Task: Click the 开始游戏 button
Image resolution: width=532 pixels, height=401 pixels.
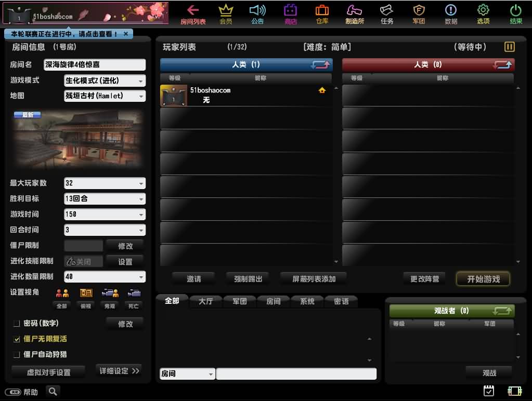Action: click(483, 279)
